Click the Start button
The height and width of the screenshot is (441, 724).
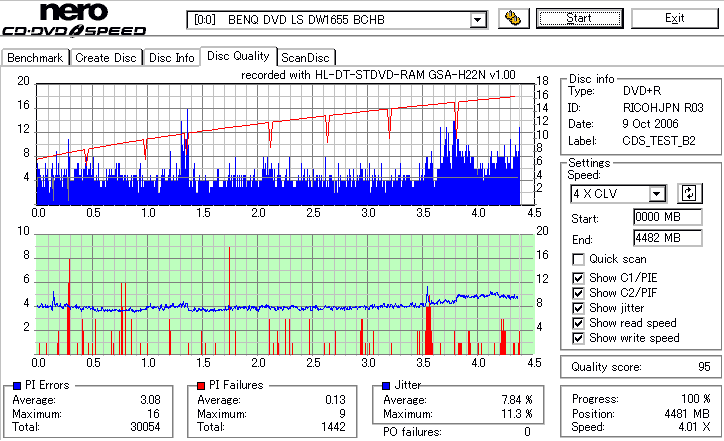579,18
